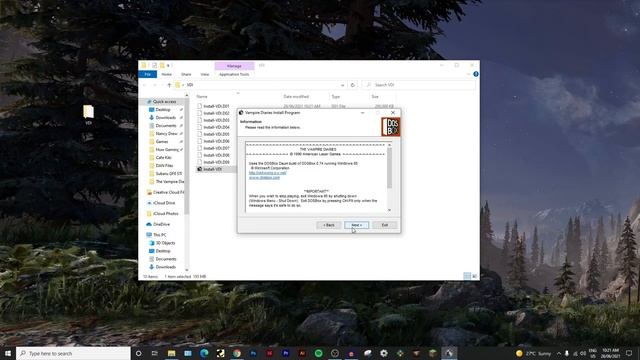The width and height of the screenshot is (640, 360).
Task: Open iCloud Photos in sidebar
Action: [x=166, y=213]
